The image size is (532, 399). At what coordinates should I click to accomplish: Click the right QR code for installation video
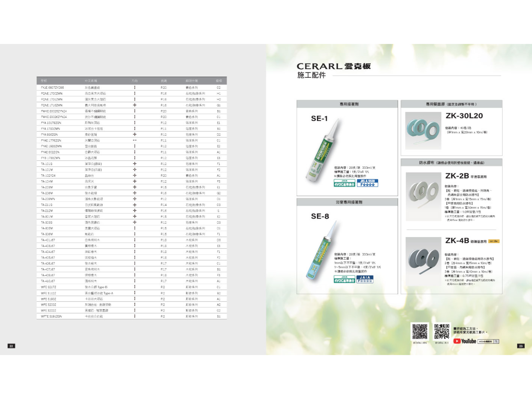(x=442, y=332)
